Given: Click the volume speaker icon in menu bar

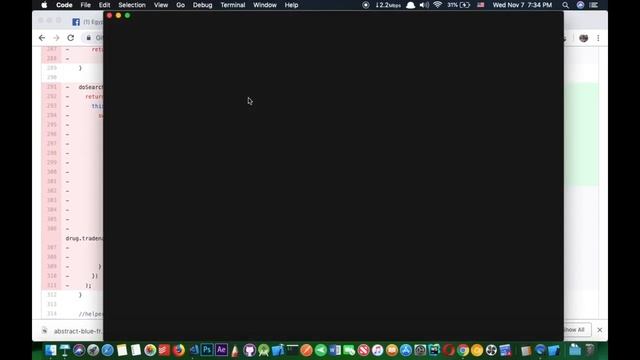Looking at the screenshot, I should (x=424, y=5).
